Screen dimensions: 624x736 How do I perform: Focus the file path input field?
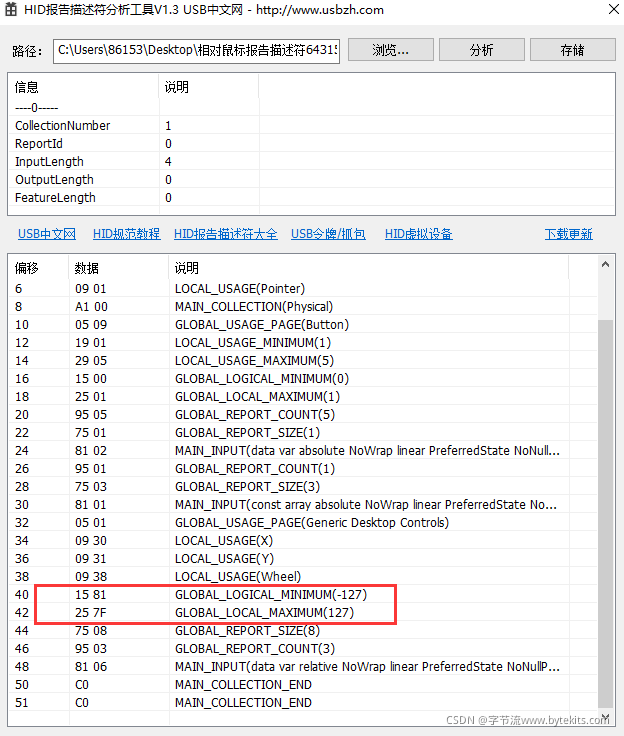(x=196, y=50)
